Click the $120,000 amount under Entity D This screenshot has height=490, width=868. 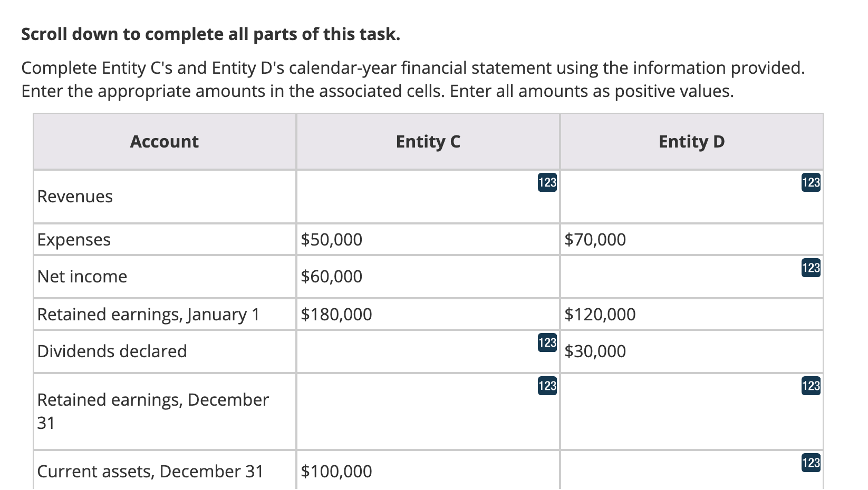pos(600,314)
